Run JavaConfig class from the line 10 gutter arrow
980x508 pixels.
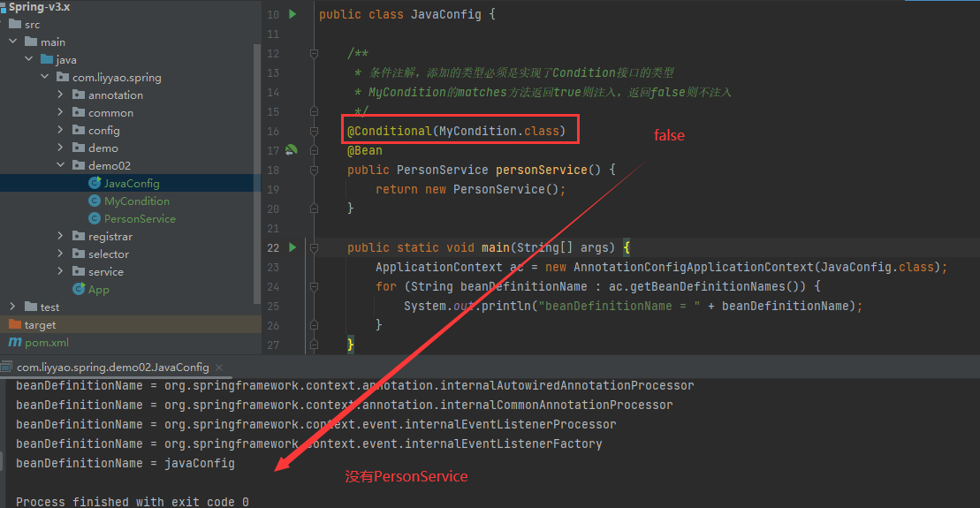(x=292, y=14)
